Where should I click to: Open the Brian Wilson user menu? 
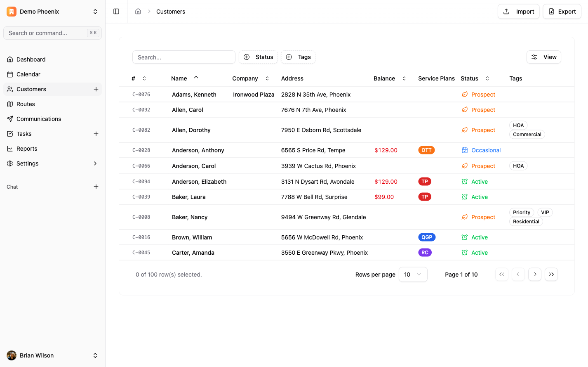(52, 355)
